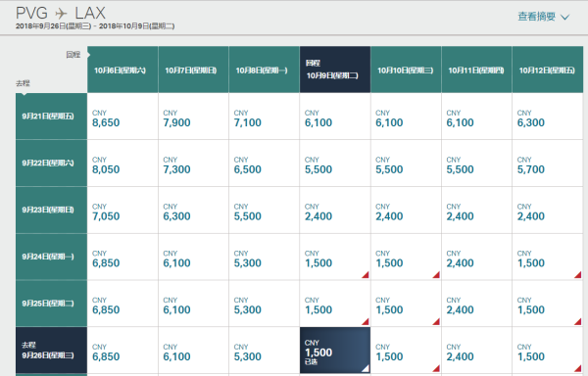Select 5,500 fare for 9月22日 and 10月9日
Image resolution: width=588 pixels, height=376 pixels.
point(335,163)
